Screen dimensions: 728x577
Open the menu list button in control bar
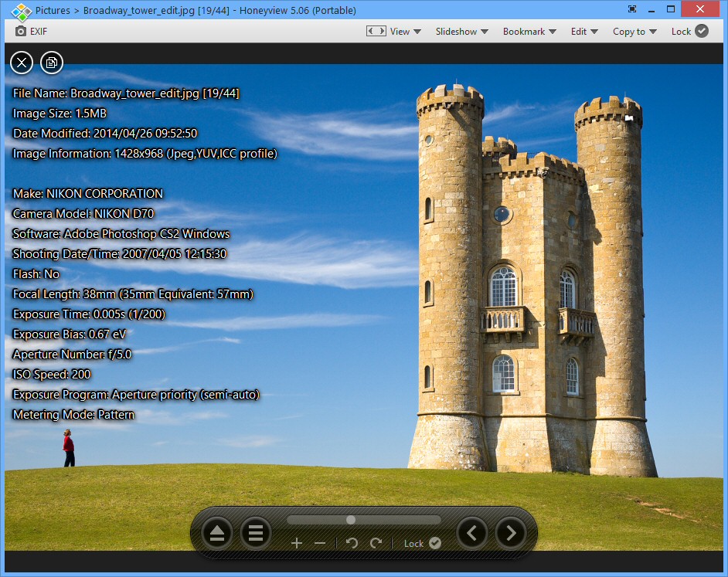click(255, 533)
